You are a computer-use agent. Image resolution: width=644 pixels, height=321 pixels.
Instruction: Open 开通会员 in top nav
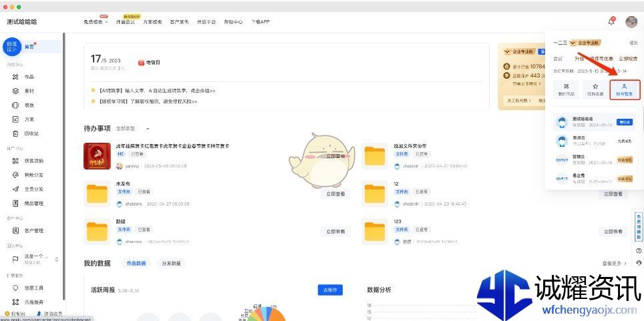[x=126, y=22]
